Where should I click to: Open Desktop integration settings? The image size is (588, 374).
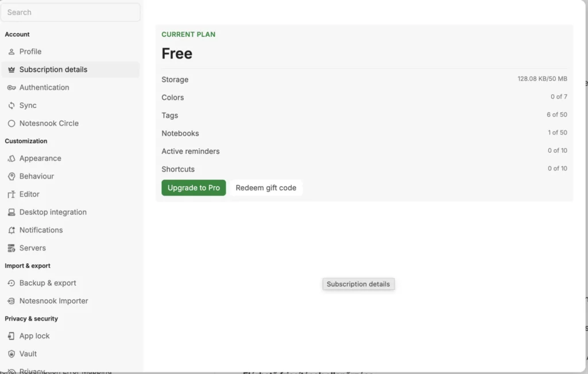(71, 213)
